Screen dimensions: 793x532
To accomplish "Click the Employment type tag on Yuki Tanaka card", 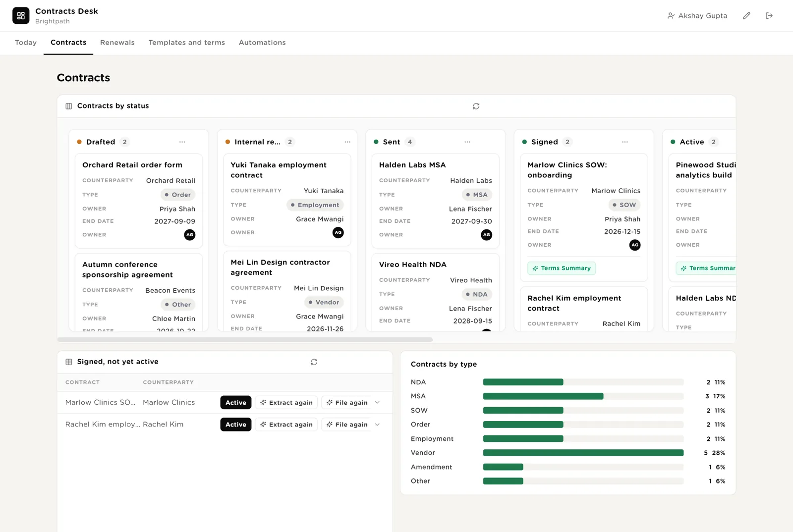I will coord(315,205).
